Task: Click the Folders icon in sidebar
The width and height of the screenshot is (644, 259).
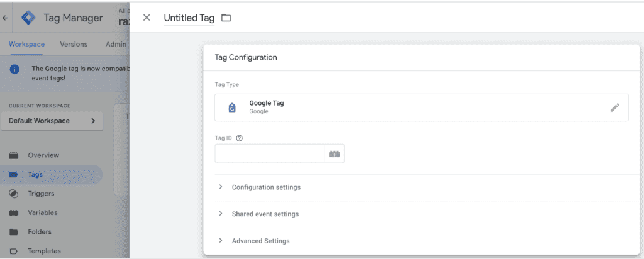Action: pyautogui.click(x=14, y=232)
